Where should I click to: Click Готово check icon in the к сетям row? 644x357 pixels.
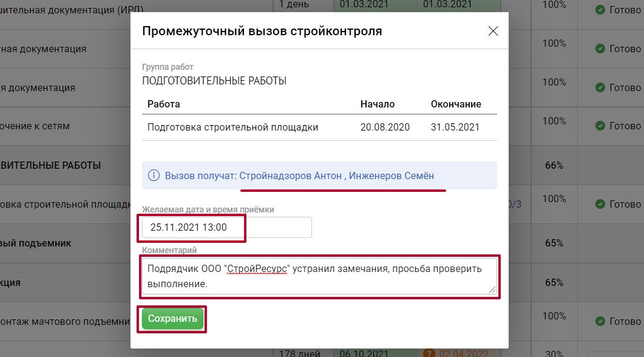600,126
